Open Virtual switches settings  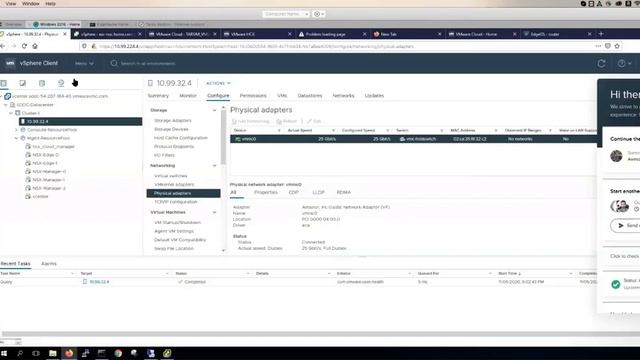point(171,176)
